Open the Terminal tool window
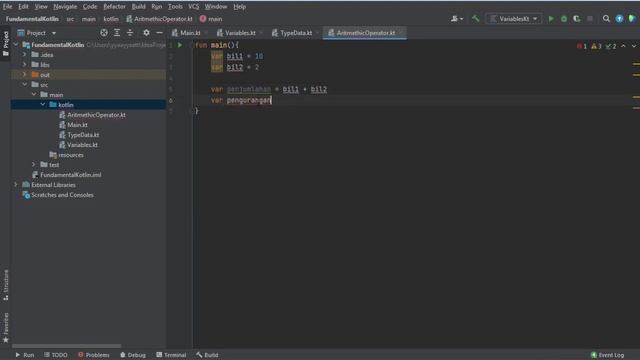 (x=171, y=355)
